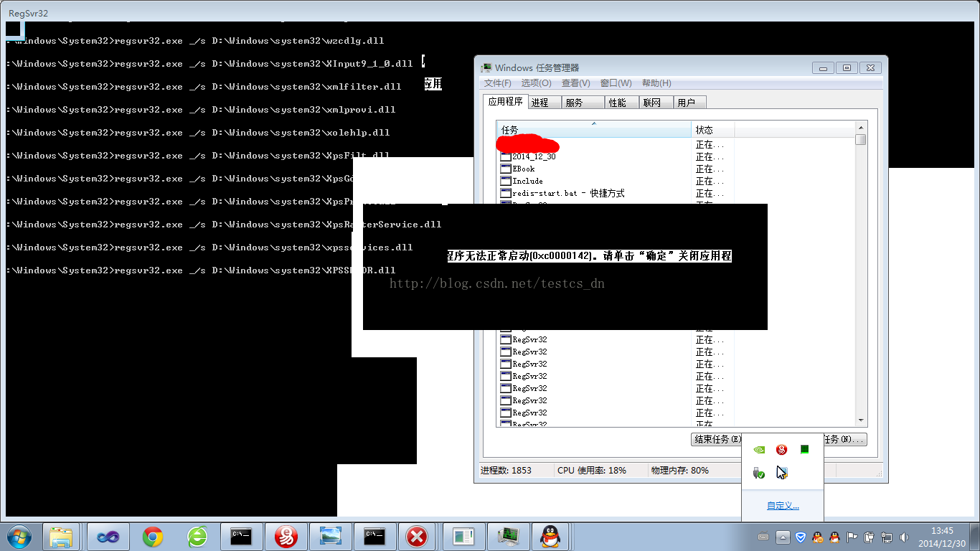
Task: Switch to the 性能 tab
Action: click(617, 103)
